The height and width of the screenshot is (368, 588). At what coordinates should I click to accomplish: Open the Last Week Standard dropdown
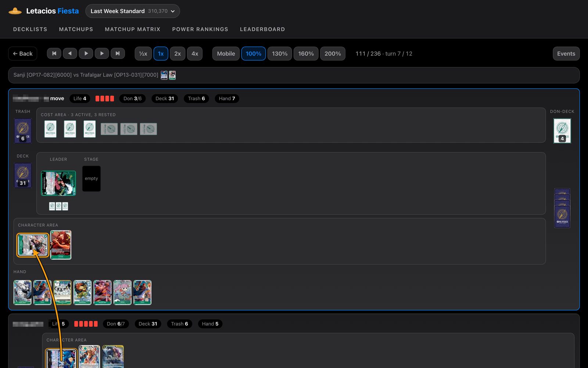133,11
